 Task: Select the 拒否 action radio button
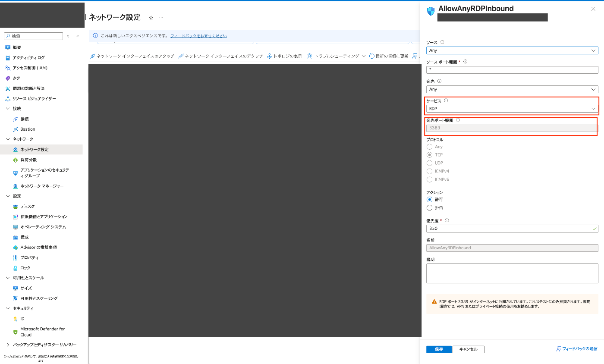point(429,208)
